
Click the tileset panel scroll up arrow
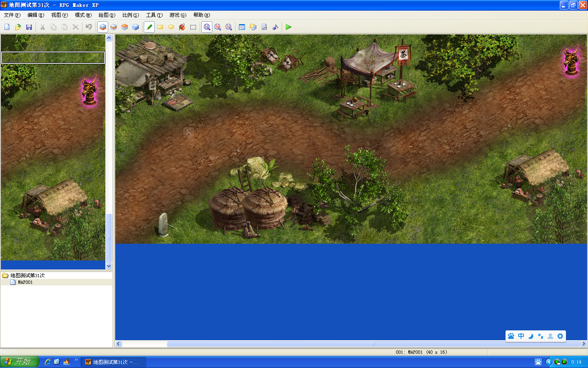(109, 38)
